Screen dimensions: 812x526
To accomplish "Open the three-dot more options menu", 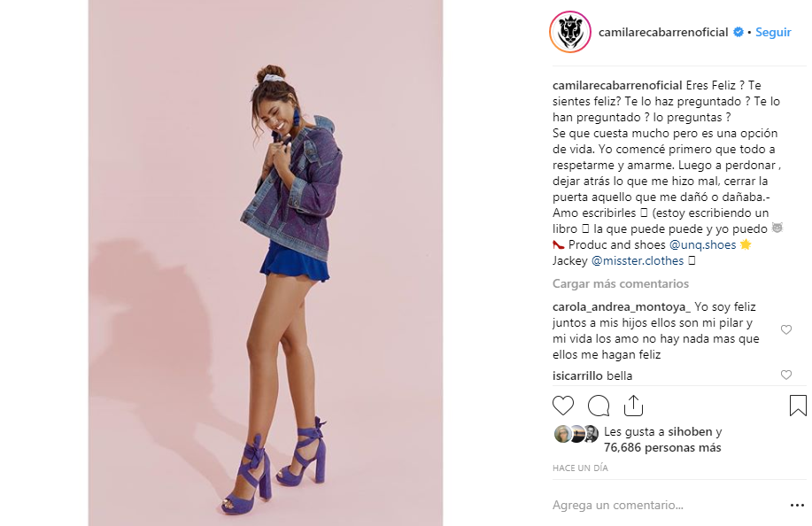I will (x=798, y=506).
